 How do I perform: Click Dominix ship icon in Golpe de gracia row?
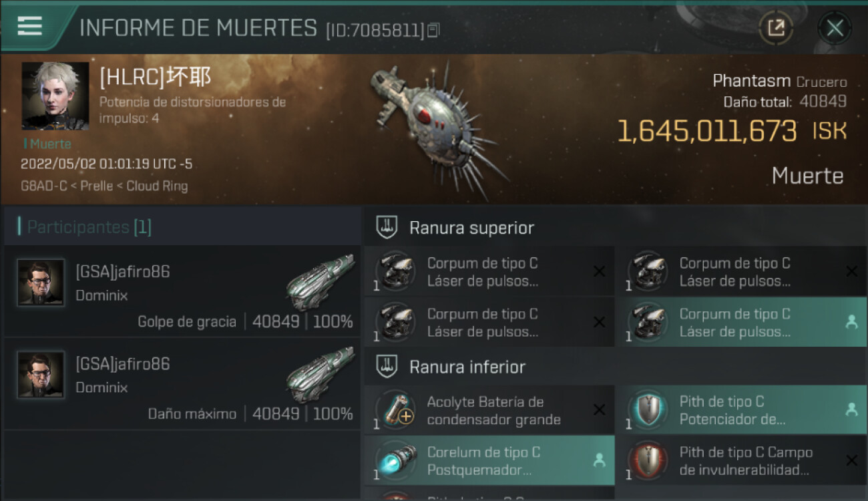[320, 281]
